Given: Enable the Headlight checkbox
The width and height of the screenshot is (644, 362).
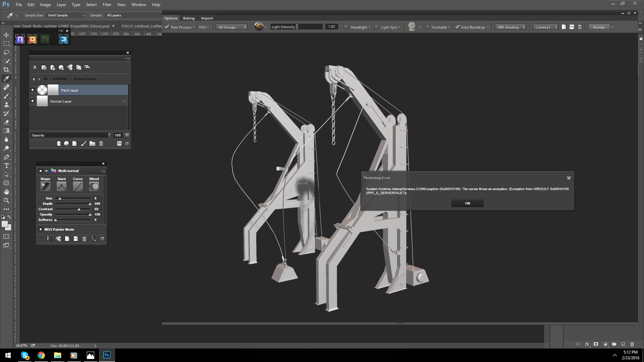Looking at the screenshot, I should click(x=346, y=27).
